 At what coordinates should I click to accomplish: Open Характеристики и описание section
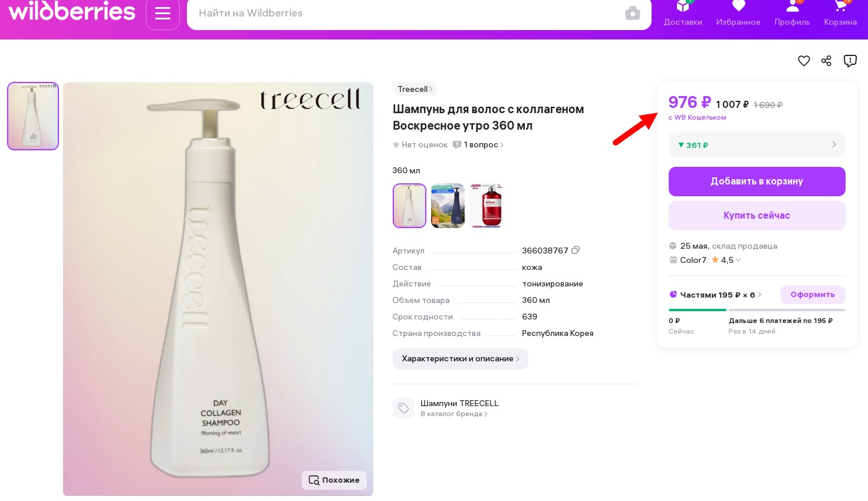(460, 358)
